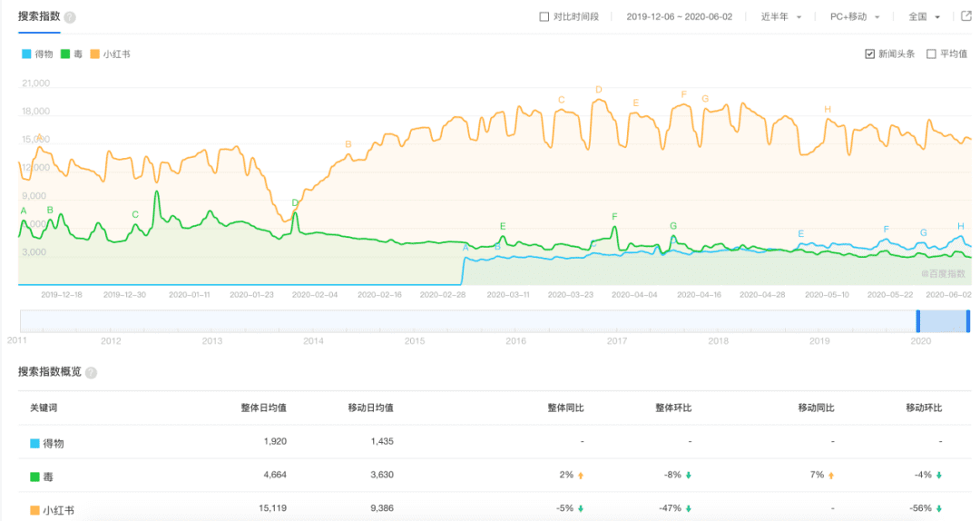Click the 小红书 keyword row in table

point(495,508)
